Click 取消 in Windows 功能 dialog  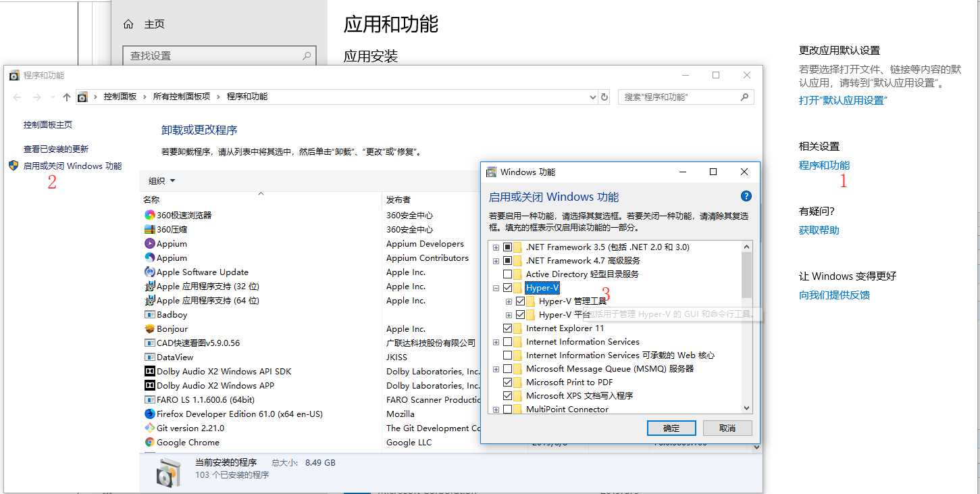pos(727,428)
